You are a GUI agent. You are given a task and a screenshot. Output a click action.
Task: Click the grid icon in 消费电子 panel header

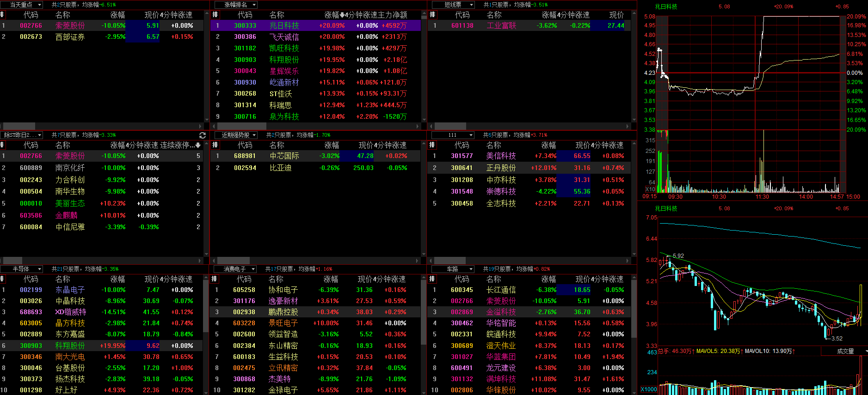coord(215,279)
